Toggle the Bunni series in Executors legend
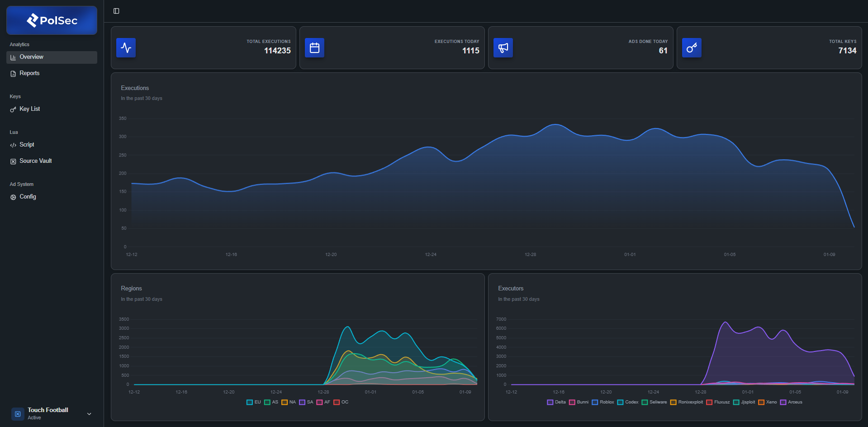The width and height of the screenshot is (868, 427). tap(579, 402)
